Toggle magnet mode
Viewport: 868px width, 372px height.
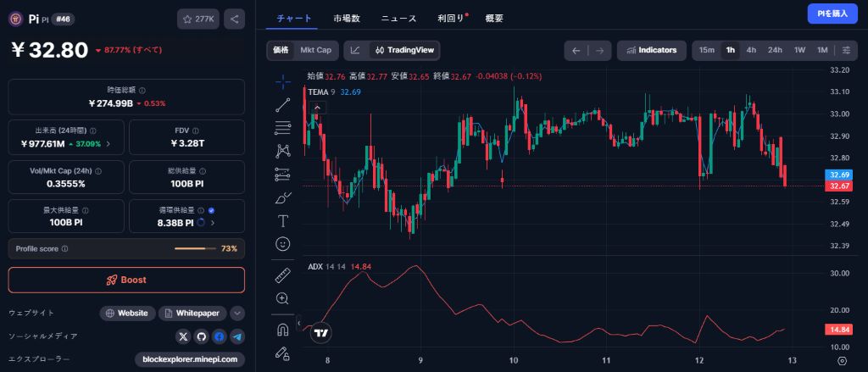pyautogui.click(x=283, y=330)
